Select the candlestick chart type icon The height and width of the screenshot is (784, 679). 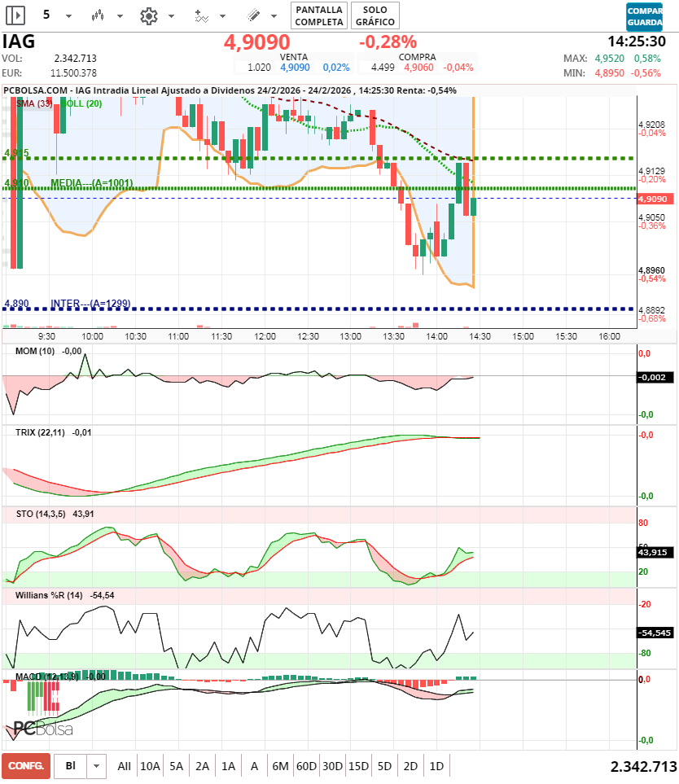(98, 15)
